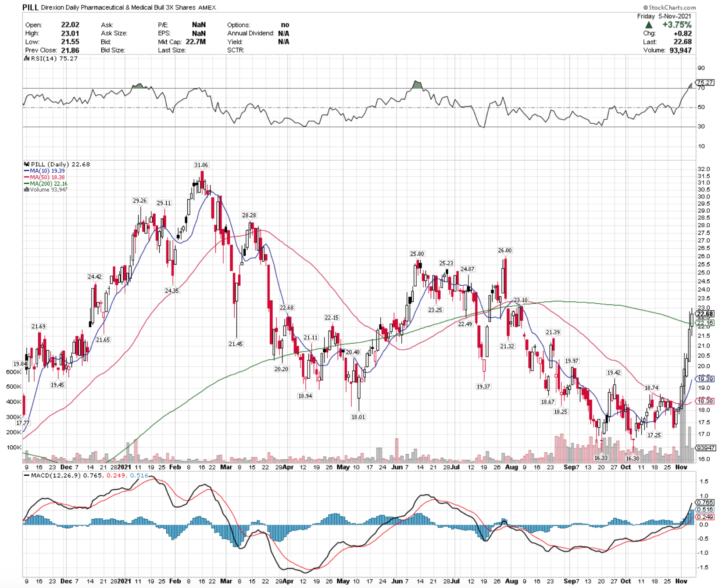Select the MA(200) 22.16 legend entry
722x588 pixels.
tap(46, 183)
